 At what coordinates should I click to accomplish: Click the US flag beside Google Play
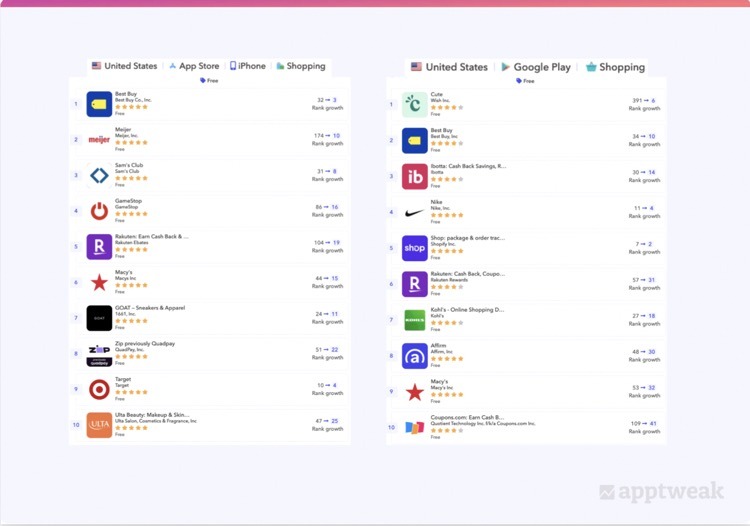coord(416,66)
